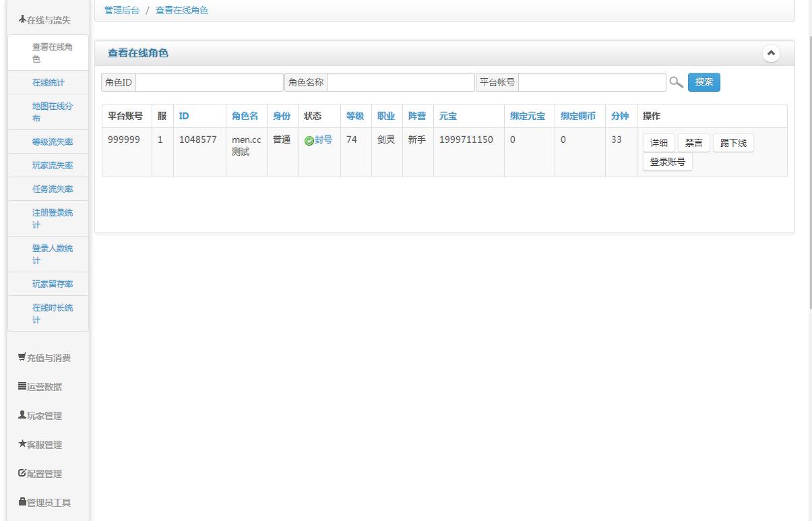Click the 封号 status link
The width and height of the screenshot is (812, 521).
(323, 140)
